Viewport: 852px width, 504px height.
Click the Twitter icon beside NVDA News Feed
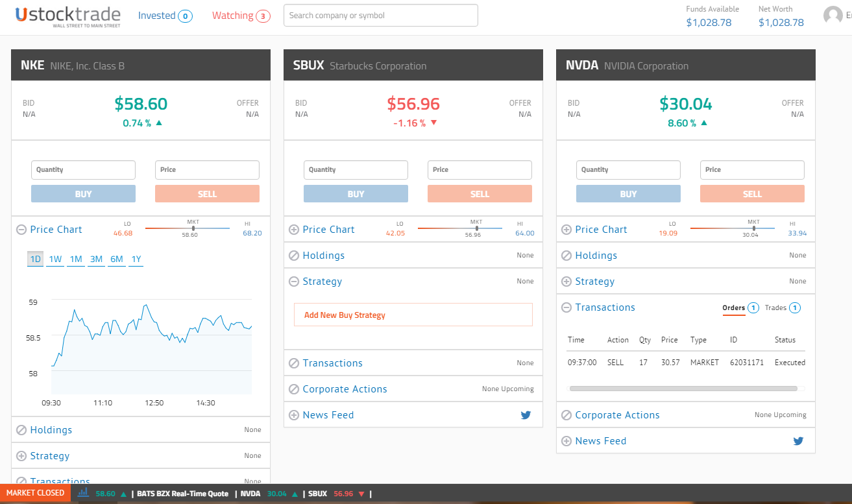(798, 440)
